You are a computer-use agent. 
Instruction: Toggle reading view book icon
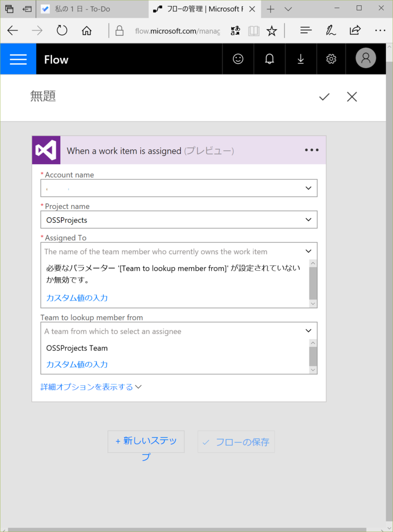pyautogui.click(x=254, y=31)
